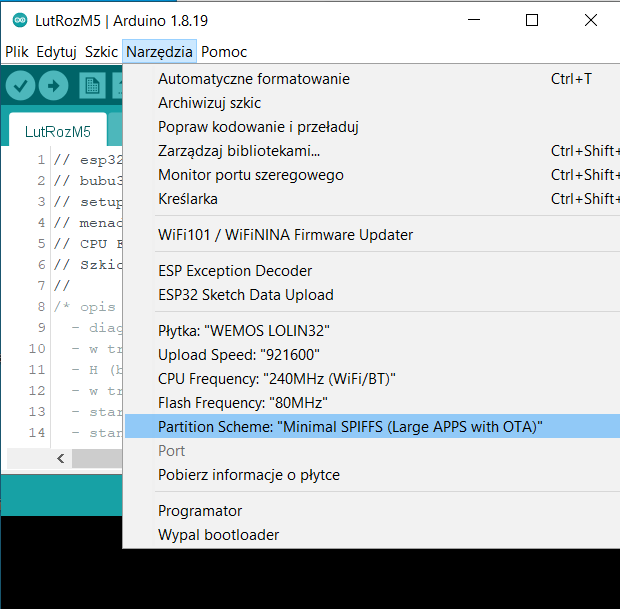This screenshot has width=620, height=609.
Task: Open the Pomoc menu
Action: tap(224, 52)
